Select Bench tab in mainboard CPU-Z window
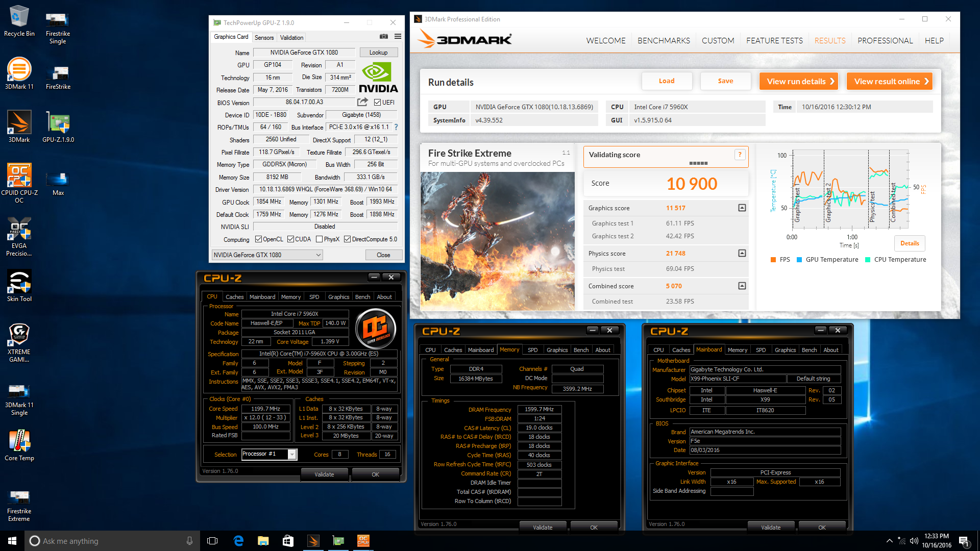 (809, 350)
